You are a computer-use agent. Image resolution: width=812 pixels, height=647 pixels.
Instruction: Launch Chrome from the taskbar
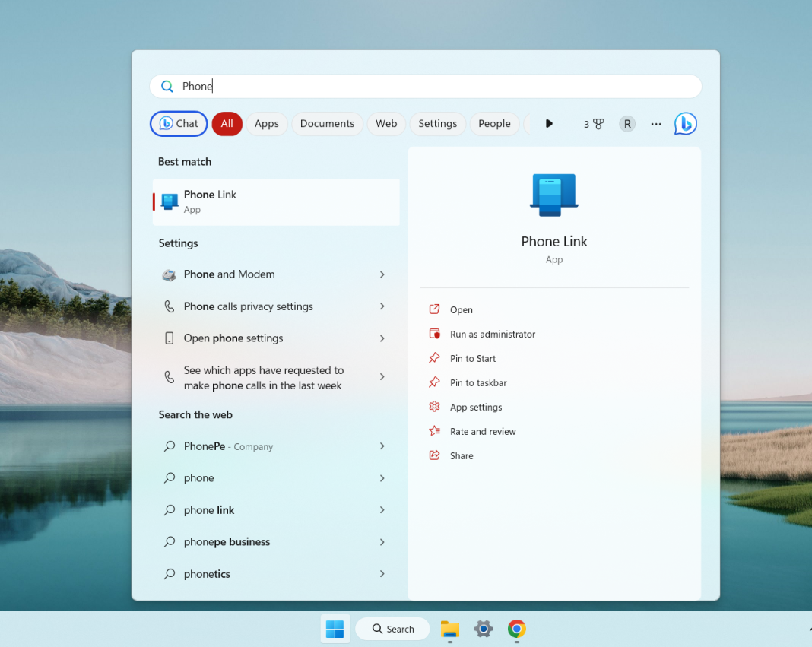click(x=516, y=630)
